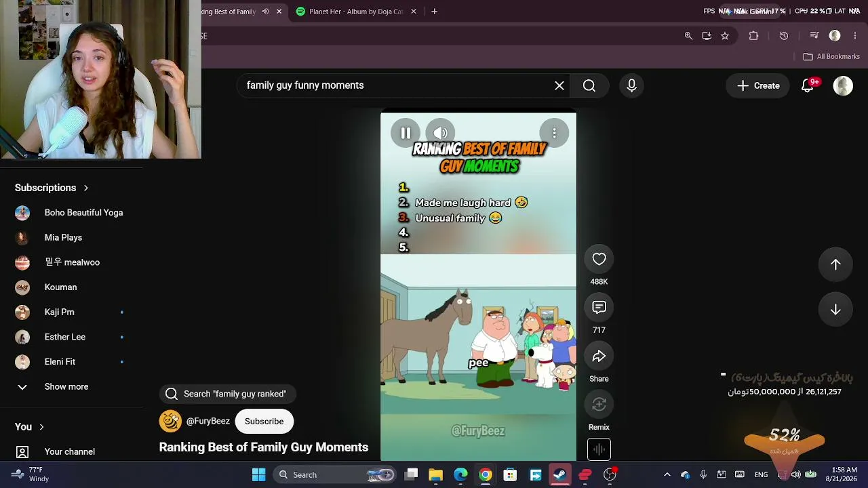Clear the YouTube search box
The height and width of the screenshot is (488, 868).
(x=559, y=85)
